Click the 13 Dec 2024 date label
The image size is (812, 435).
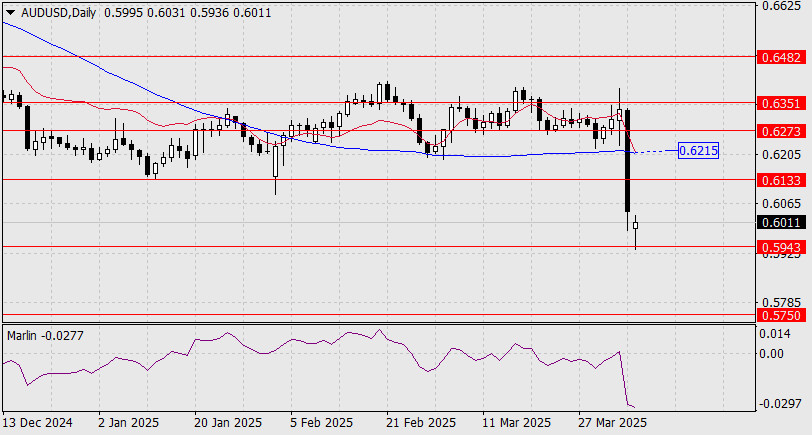[37, 423]
